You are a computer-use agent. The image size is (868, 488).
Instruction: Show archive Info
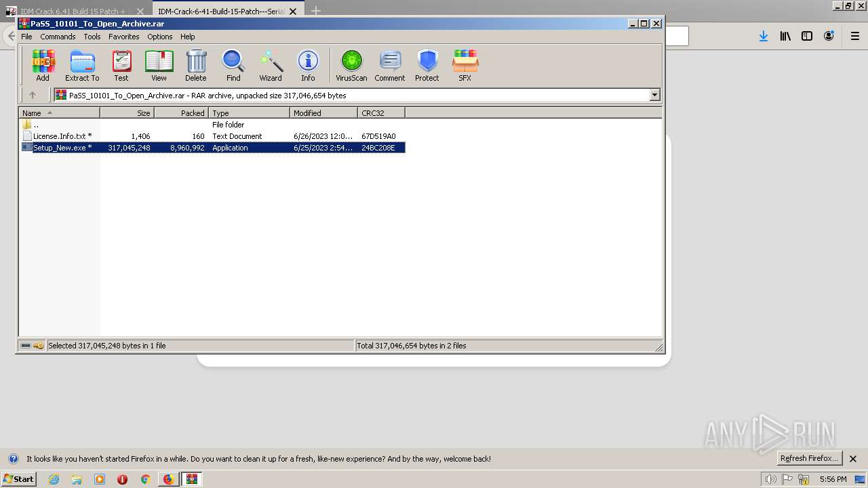pyautogui.click(x=308, y=66)
